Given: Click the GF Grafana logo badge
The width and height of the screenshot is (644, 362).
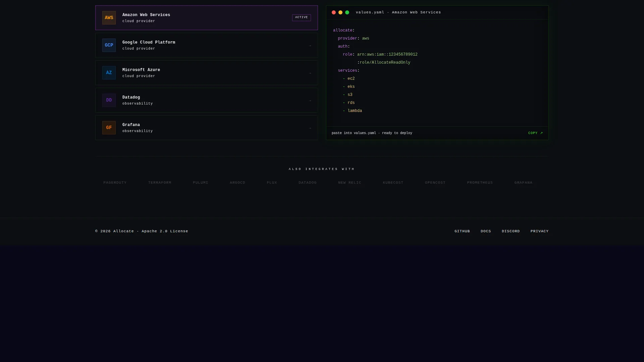Looking at the screenshot, I should point(109,128).
